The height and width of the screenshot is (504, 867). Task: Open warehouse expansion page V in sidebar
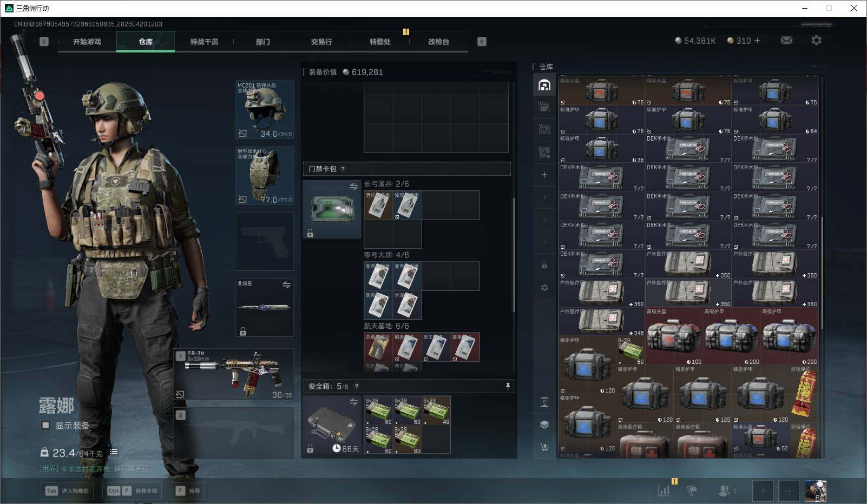coord(544,129)
